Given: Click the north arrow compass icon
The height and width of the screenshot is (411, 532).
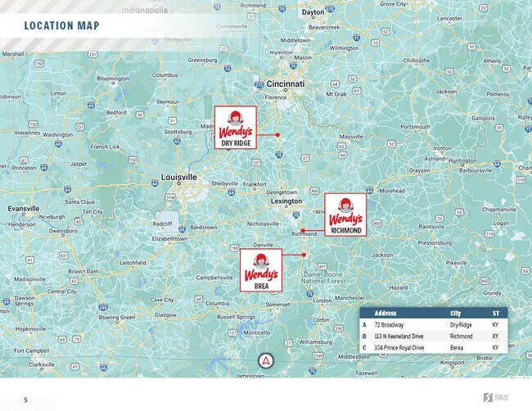Looking at the screenshot, I should coord(264,361).
